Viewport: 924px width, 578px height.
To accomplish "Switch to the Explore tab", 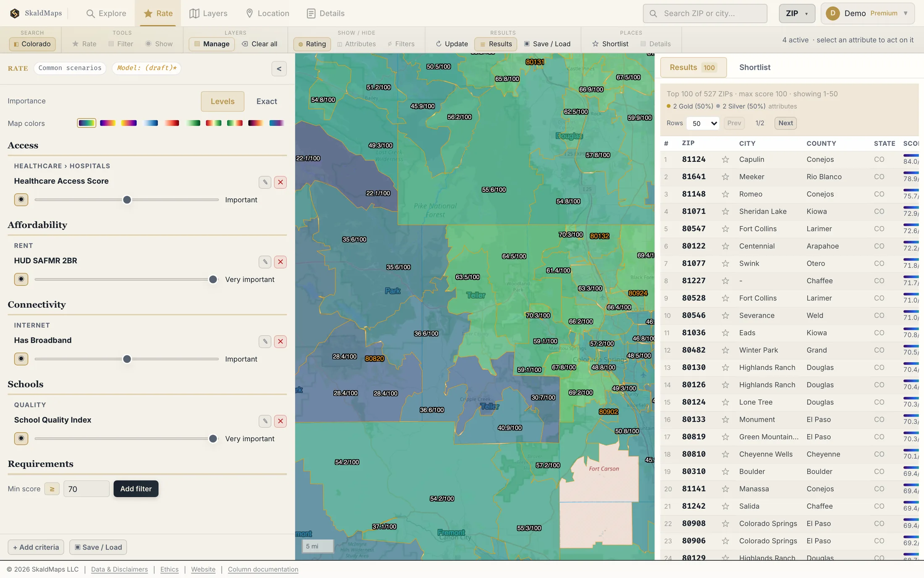I will [x=106, y=13].
